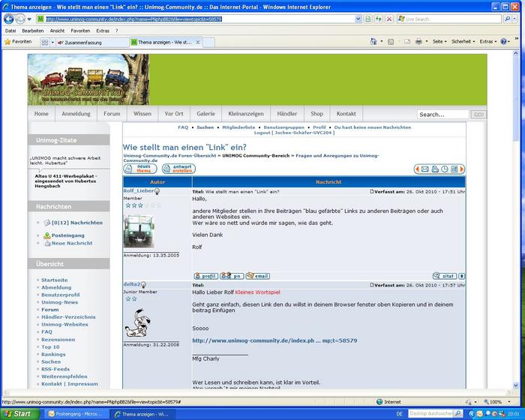
Task: Click the unimog-community.de link in delta2's post
Action: [274, 340]
